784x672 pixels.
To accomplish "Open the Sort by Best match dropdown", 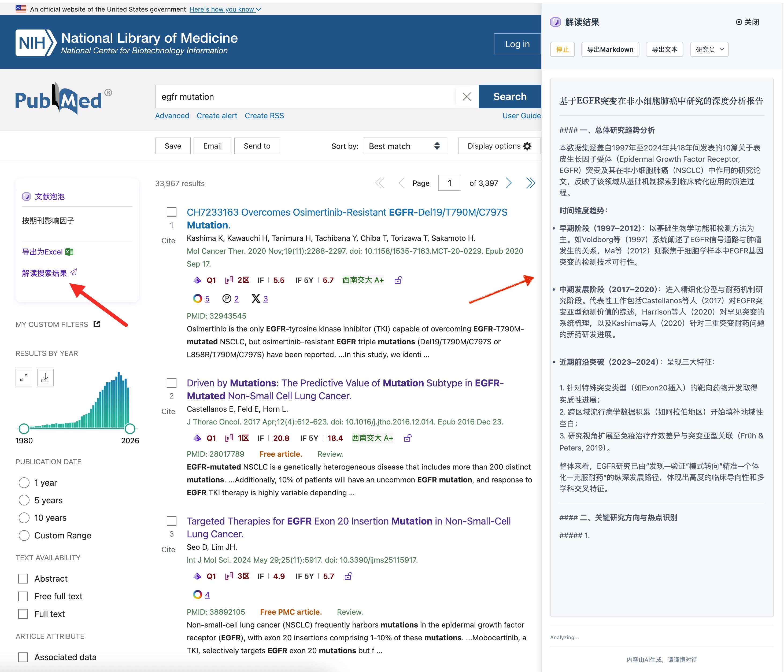I will [x=405, y=146].
